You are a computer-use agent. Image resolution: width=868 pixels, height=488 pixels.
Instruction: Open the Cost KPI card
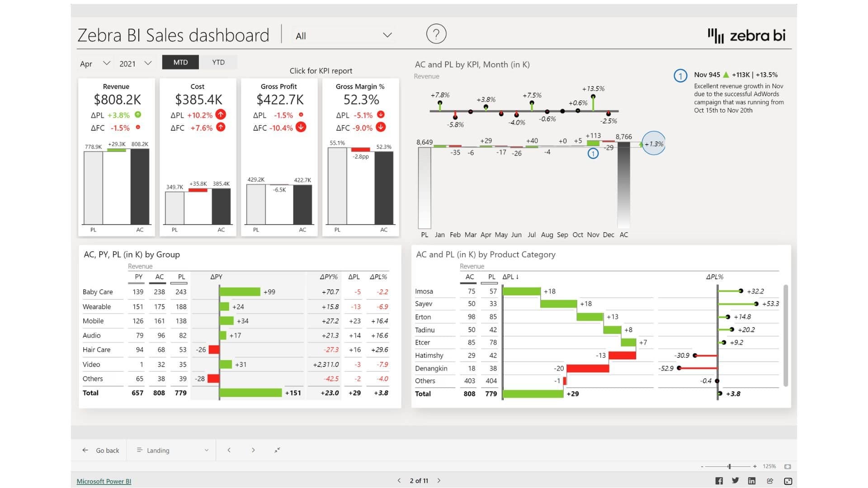point(198,157)
